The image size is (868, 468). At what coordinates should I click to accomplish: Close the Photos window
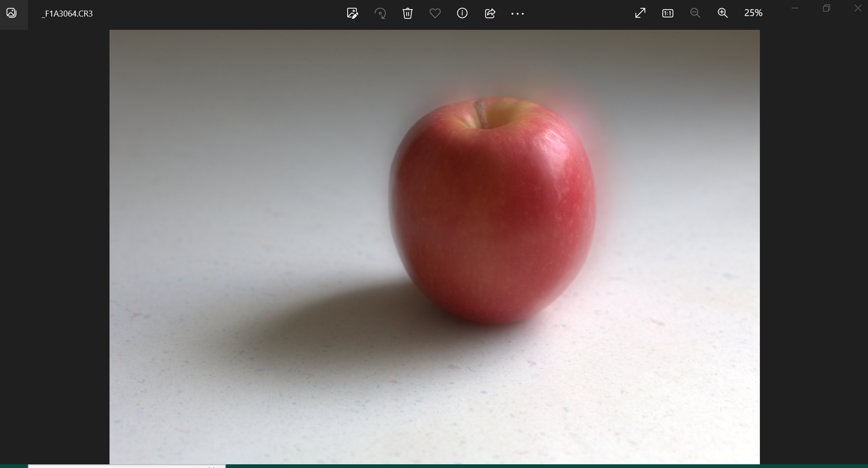click(858, 8)
